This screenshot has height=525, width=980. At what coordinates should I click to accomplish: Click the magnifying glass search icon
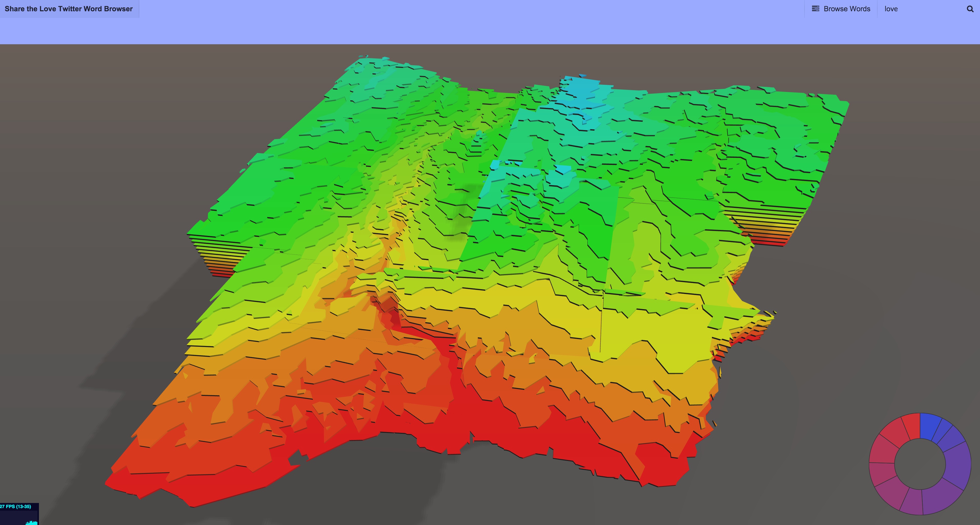[970, 9]
